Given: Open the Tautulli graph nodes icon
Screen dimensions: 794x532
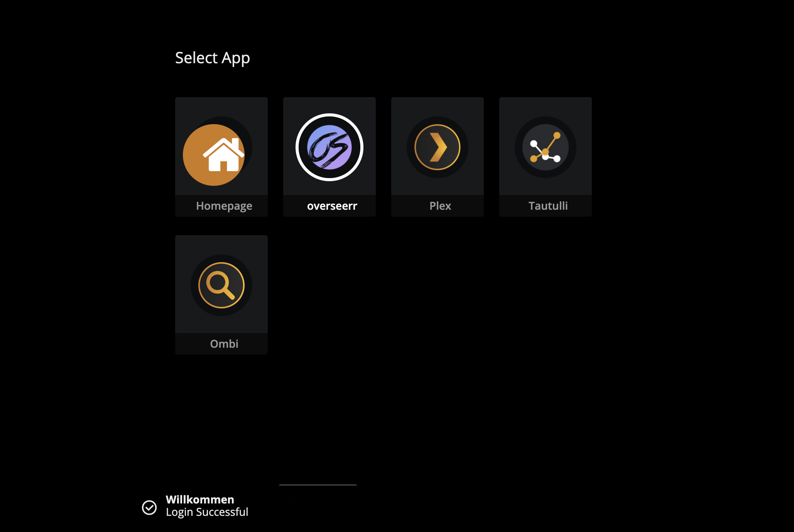Looking at the screenshot, I should (x=546, y=147).
